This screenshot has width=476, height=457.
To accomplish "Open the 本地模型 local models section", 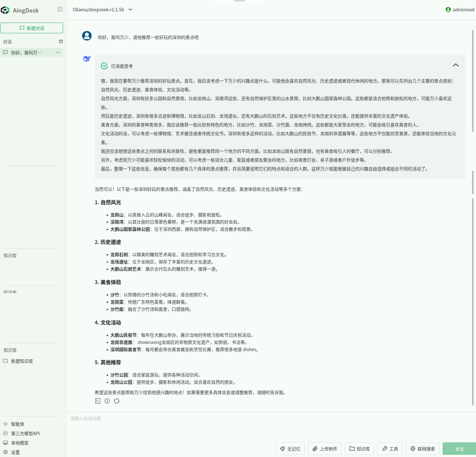I will click(16, 443).
